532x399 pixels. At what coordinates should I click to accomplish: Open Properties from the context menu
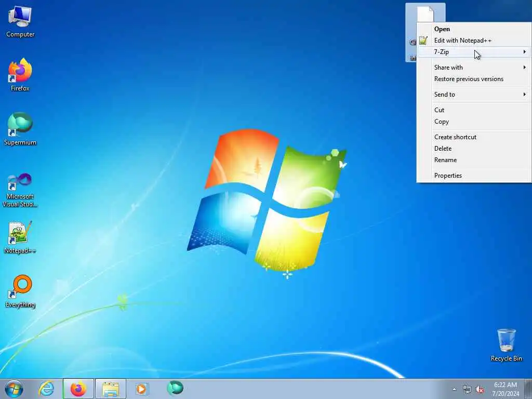coord(474,176)
